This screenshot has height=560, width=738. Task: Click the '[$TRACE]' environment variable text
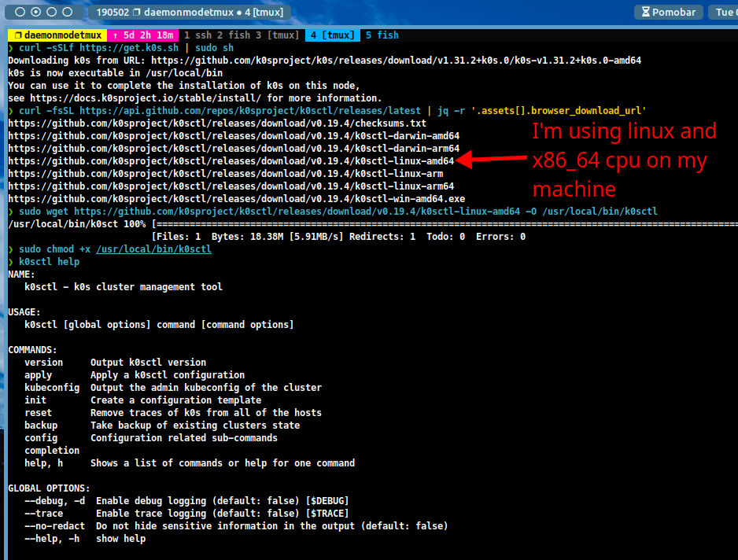[327, 514]
